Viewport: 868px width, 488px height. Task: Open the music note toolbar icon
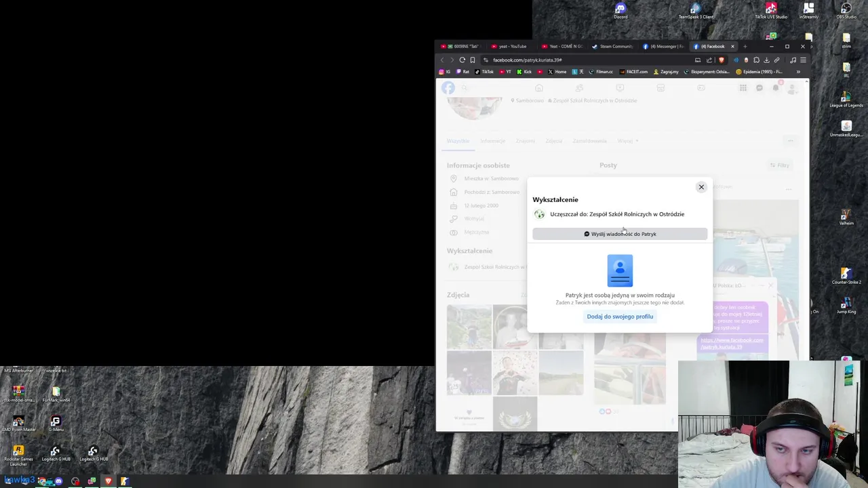pyautogui.click(x=793, y=60)
